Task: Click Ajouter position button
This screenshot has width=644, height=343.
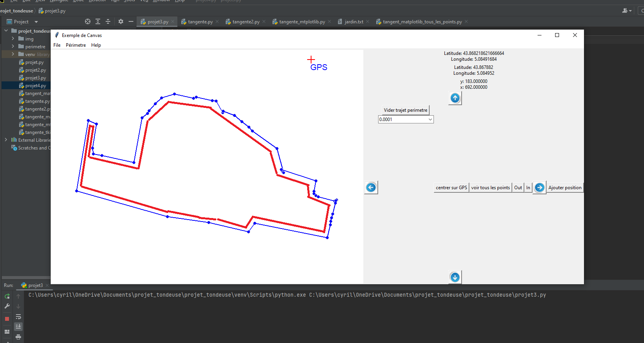Action: [x=565, y=188]
